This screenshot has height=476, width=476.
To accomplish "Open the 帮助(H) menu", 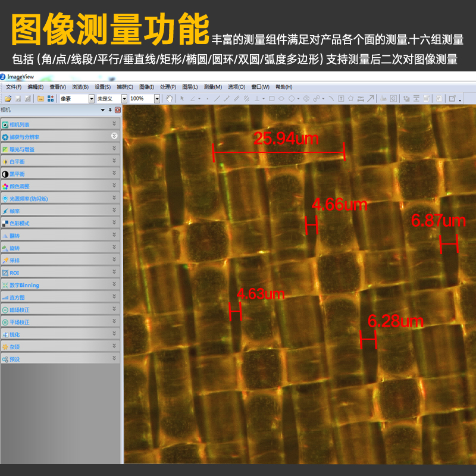I will pos(284,87).
